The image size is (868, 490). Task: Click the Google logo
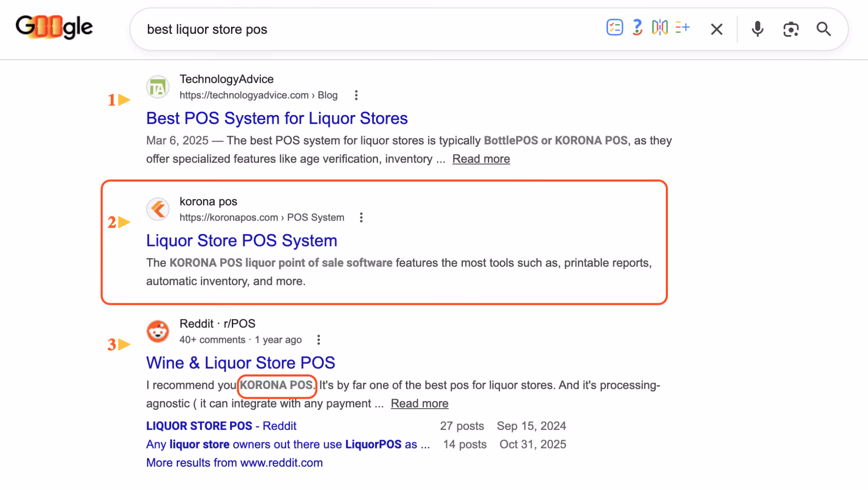click(54, 27)
